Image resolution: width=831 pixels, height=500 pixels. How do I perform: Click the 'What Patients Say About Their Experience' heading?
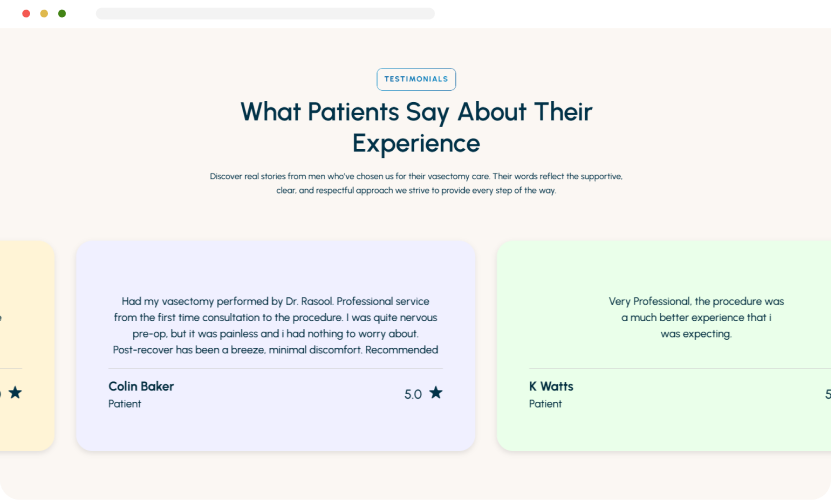pos(416,127)
